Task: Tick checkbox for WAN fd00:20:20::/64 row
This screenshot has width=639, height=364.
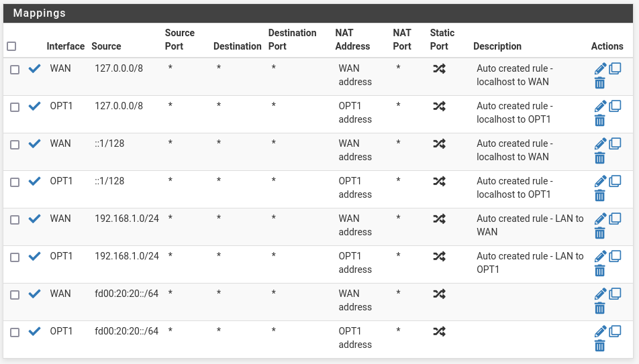Action: click(15, 295)
